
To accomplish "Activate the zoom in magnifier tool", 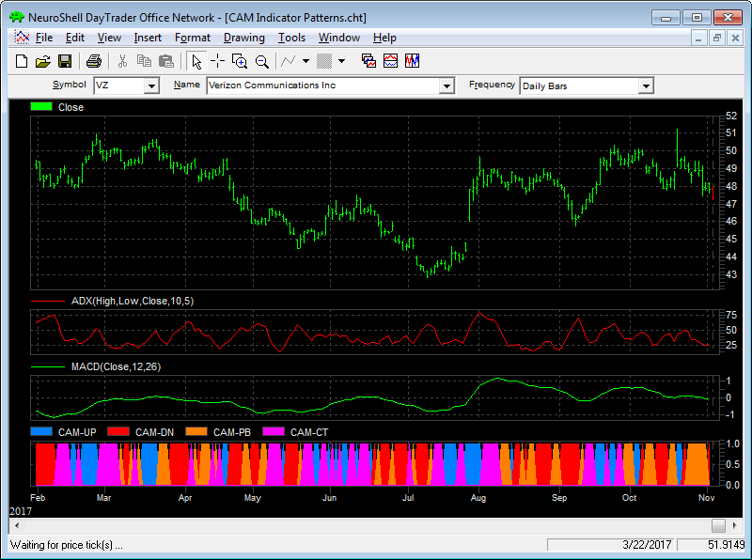I will point(240,61).
